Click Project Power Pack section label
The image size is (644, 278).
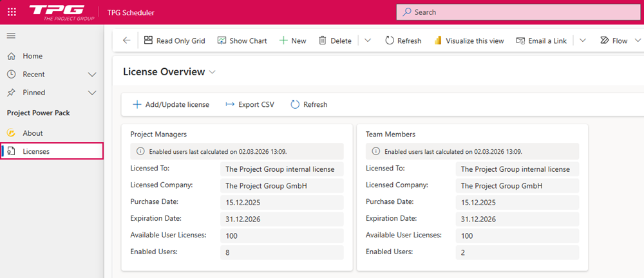38,113
